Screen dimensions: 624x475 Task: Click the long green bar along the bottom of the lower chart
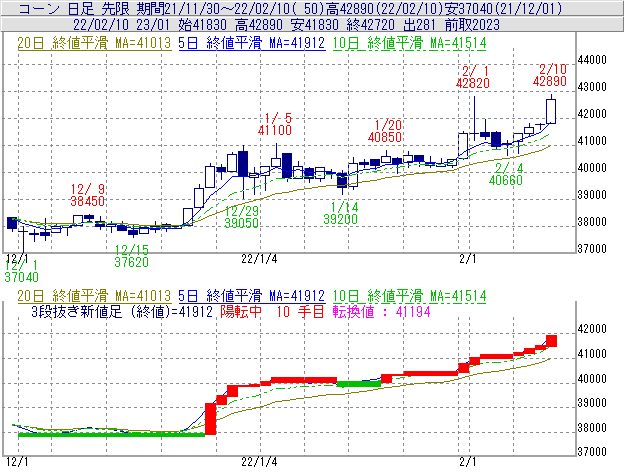(x=111, y=434)
